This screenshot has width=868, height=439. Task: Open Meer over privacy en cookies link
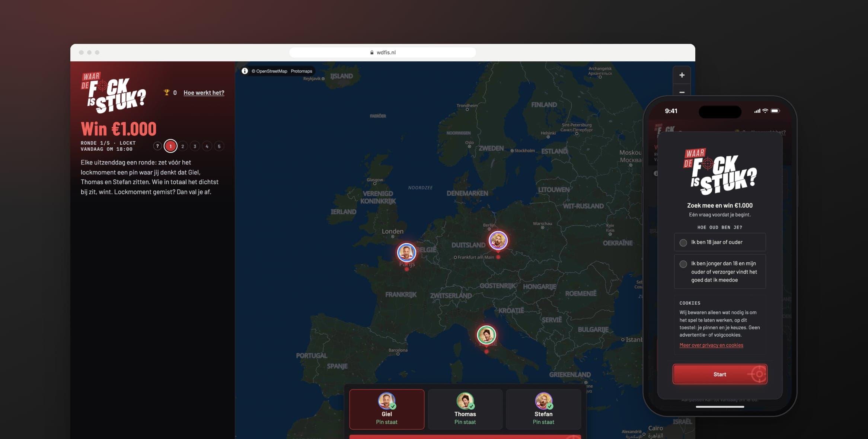[x=711, y=345]
